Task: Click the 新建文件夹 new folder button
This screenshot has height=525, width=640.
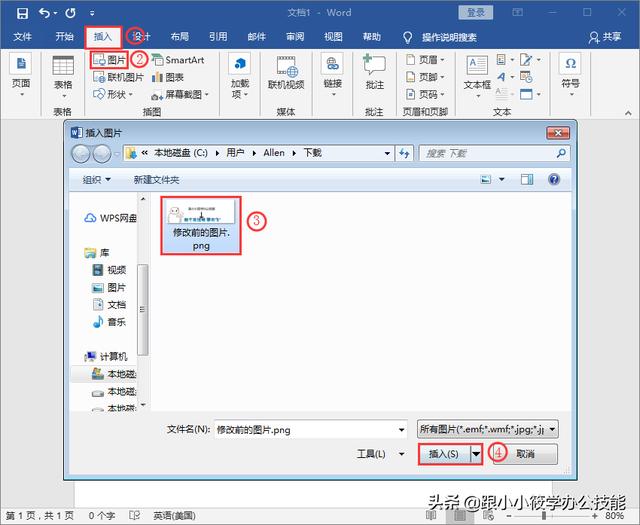Action: (x=156, y=179)
